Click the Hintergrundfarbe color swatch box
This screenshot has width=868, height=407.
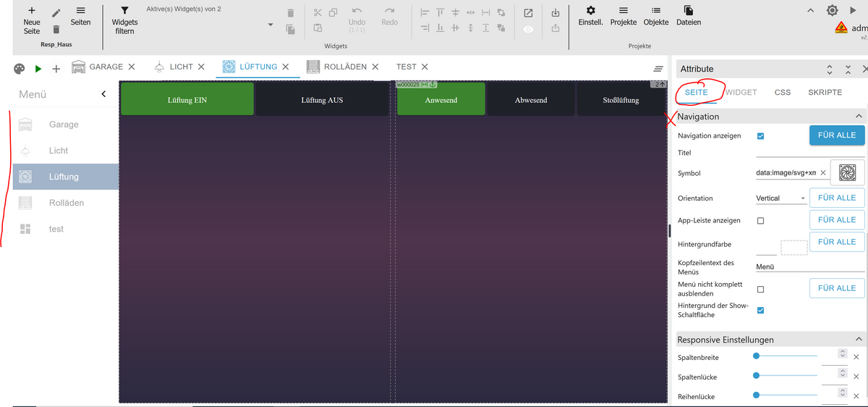click(x=794, y=248)
